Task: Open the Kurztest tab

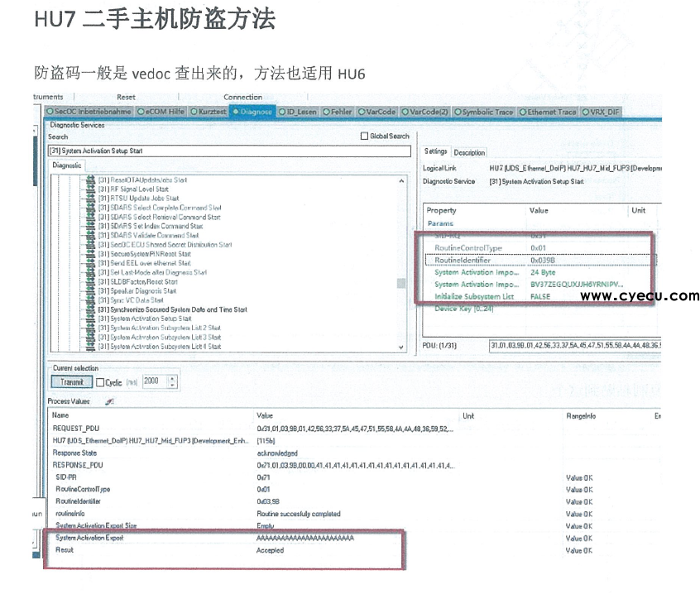Action: pyautogui.click(x=209, y=112)
